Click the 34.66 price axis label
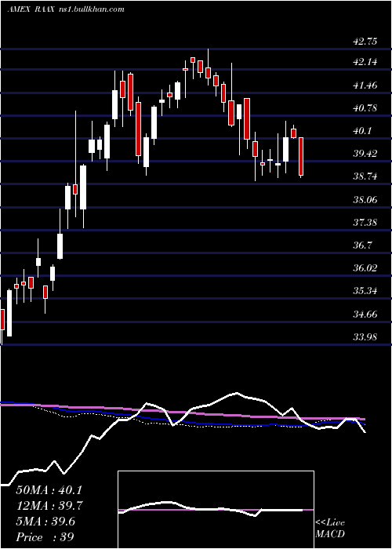This screenshot has width=392, height=549. click(365, 314)
